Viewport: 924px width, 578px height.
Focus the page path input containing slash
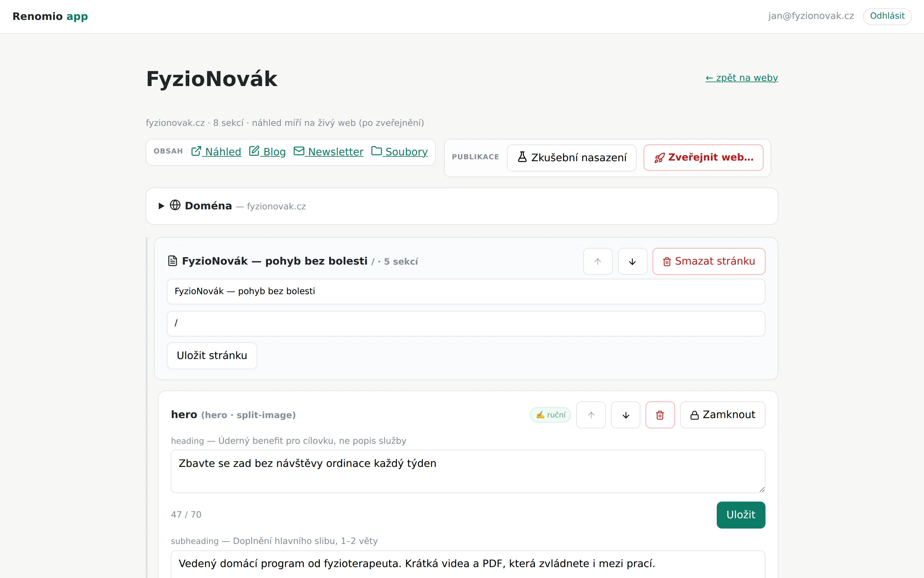[466, 324]
